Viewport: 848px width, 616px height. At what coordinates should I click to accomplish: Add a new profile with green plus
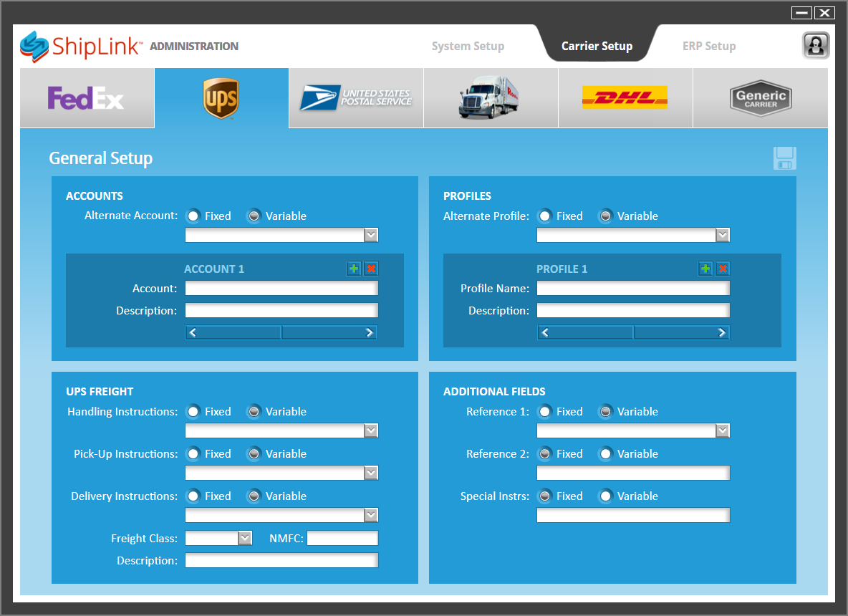pos(705,269)
